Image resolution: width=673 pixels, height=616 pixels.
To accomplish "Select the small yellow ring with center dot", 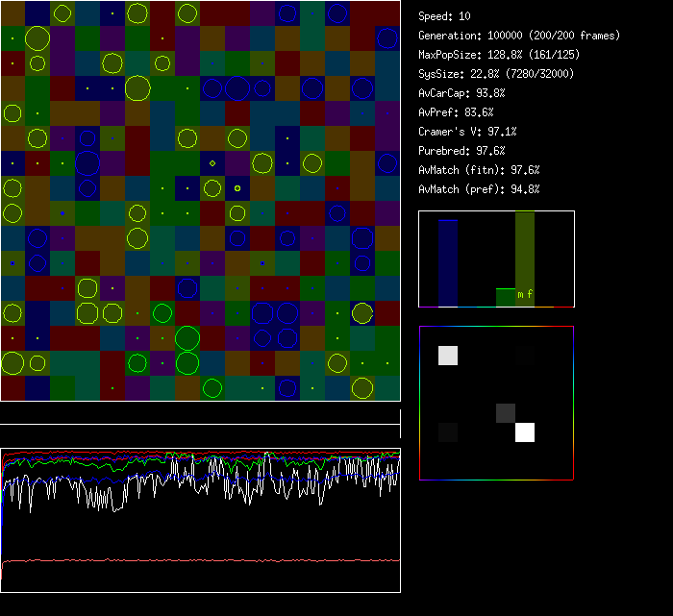I will pyautogui.click(x=237, y=188).
